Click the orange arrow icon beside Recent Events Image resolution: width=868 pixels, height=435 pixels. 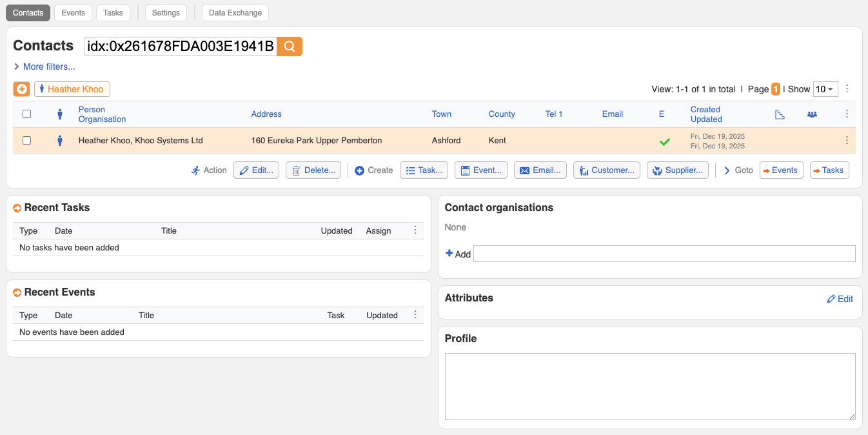[x=17, y=292]
